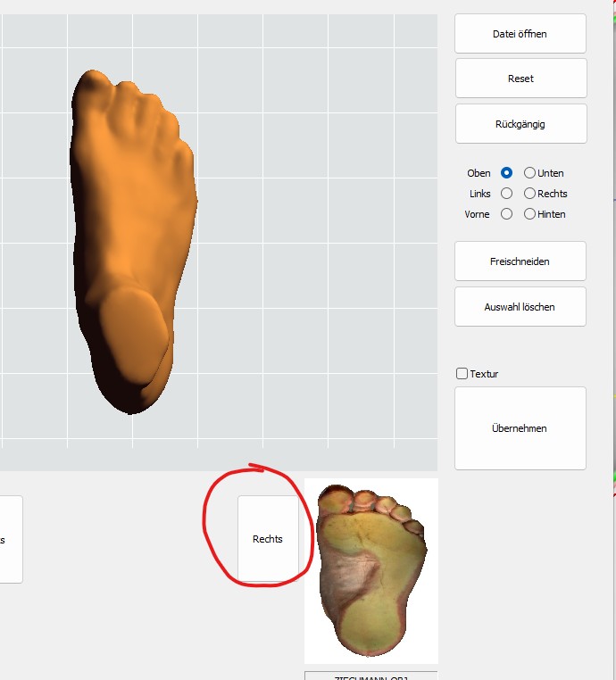The width and height of the screenshot is (616, 680).
Task: Set view to Vorne
Action: click(x=507, y=214)
